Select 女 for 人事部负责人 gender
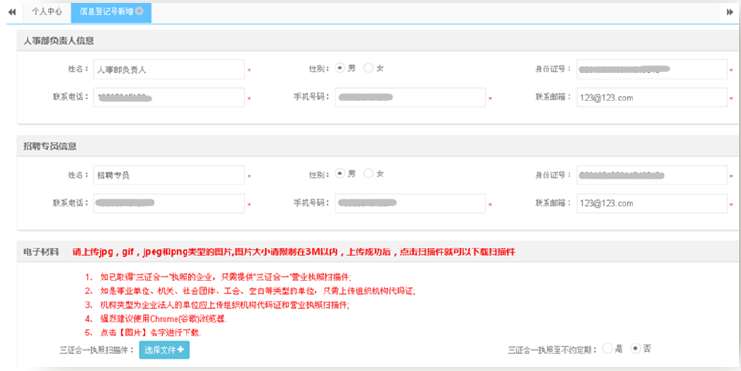 point(368,68)
